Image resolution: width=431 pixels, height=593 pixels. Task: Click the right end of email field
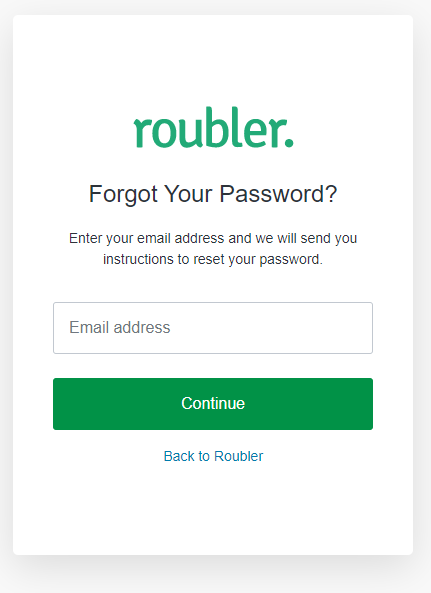365,328
